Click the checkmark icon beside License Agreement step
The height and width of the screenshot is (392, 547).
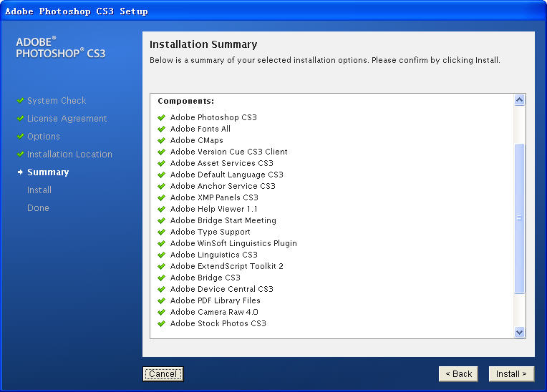tap(20, 118)
